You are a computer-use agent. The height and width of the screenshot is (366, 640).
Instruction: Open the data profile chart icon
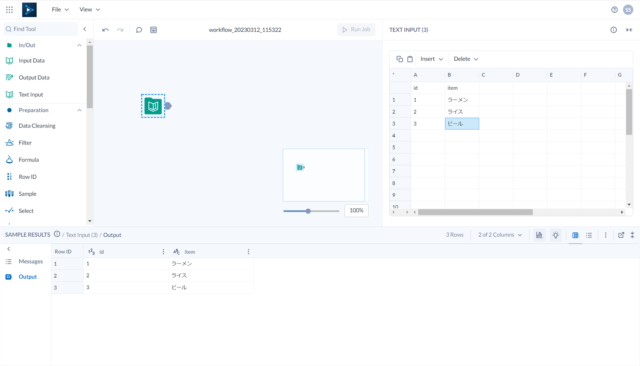tap(539, 235)
